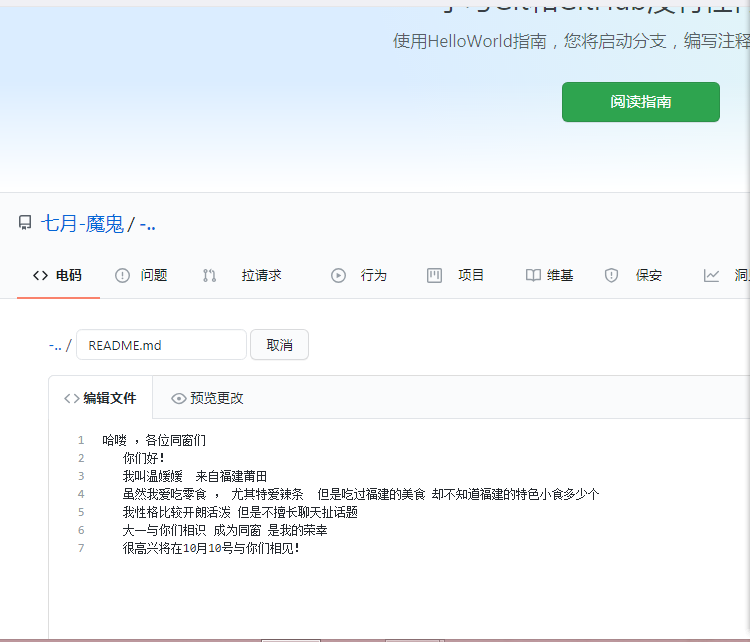Screen dimensions: 750x642
Task: Open the 项目 projects tab
Action: click(x=455, y=275)
